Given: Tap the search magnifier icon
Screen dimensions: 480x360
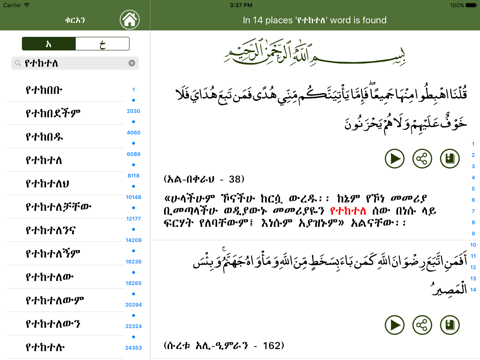Looking at the screenshot, I should point(18,63).
